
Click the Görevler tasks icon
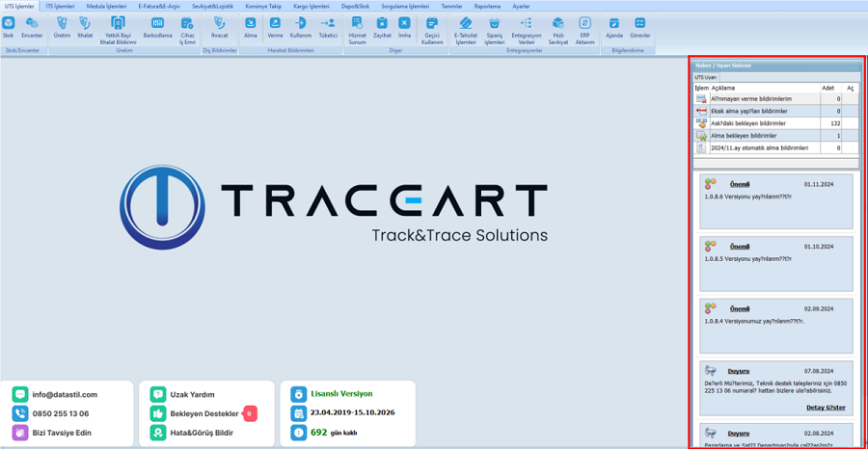639,26
